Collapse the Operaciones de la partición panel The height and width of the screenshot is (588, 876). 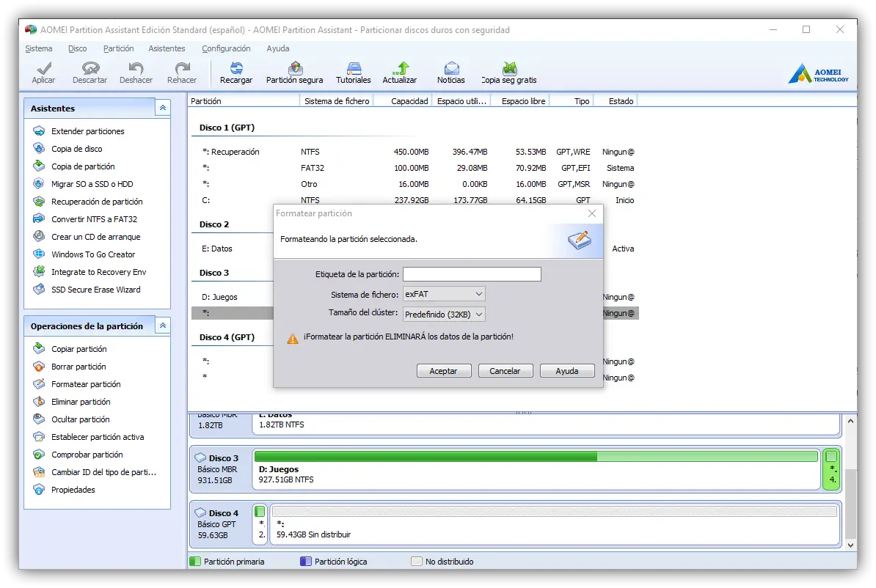[x=162, y=326]
